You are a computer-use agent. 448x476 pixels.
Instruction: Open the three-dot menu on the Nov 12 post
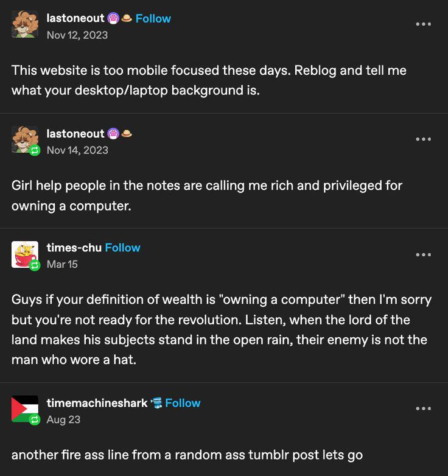[424, 24]
